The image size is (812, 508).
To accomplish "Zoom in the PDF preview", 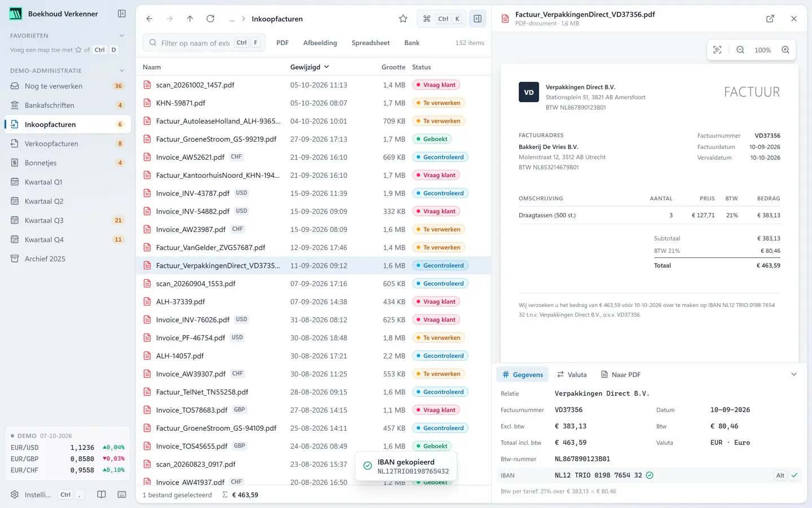I will coord(785,50).
